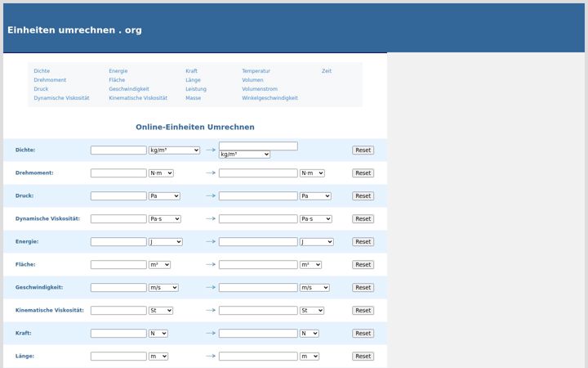Viewport: 588px width, 368px height.
Task: Open the Länge category link
Action: tap(193, 80)
